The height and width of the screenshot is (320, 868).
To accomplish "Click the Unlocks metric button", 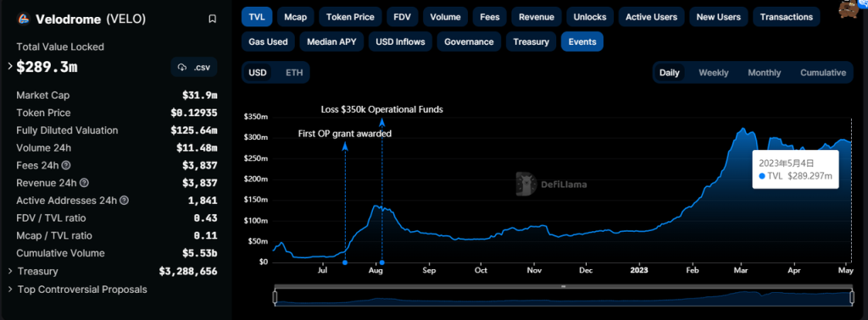I will tap(590, 17).
